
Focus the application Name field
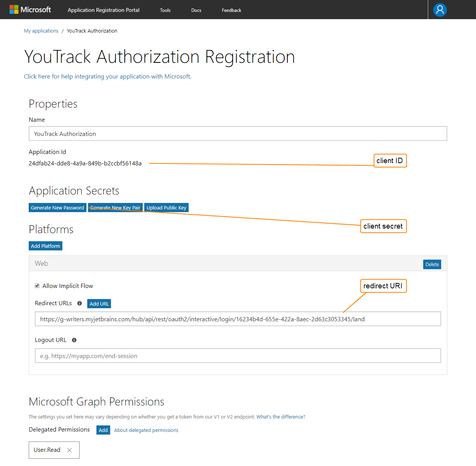click(238, 134)
